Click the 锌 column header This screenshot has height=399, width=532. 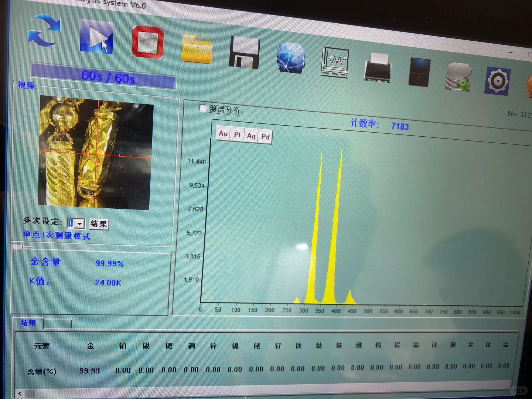[x=214, y=346]
